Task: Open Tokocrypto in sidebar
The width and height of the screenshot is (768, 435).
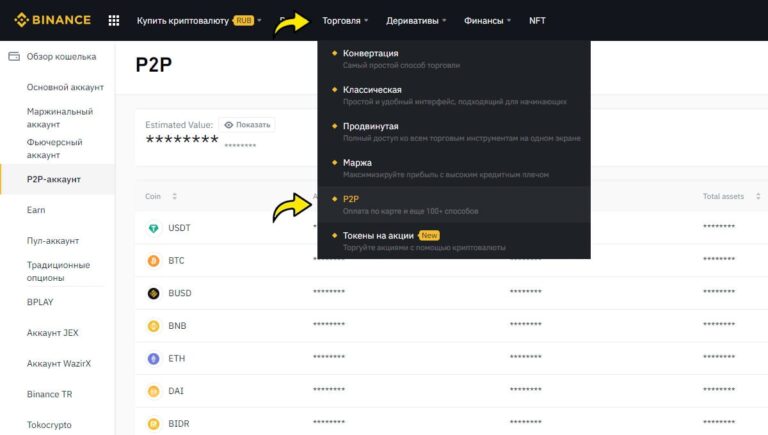Action: pyautogui.click(x=49, y=425)
